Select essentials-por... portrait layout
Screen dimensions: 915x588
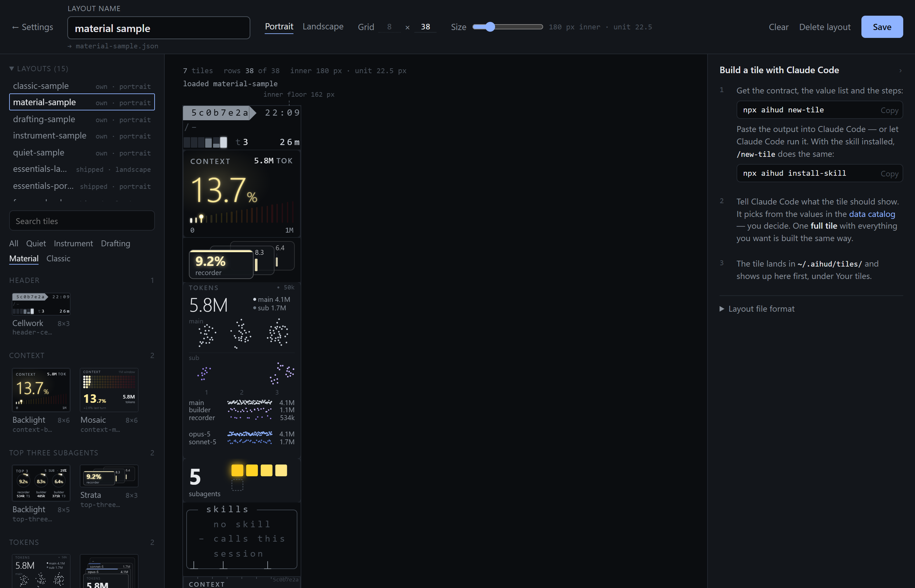(82, 186)
